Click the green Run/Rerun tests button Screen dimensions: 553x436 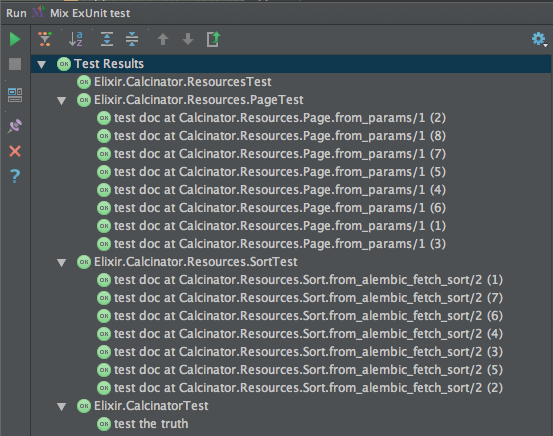pos(15,39)
